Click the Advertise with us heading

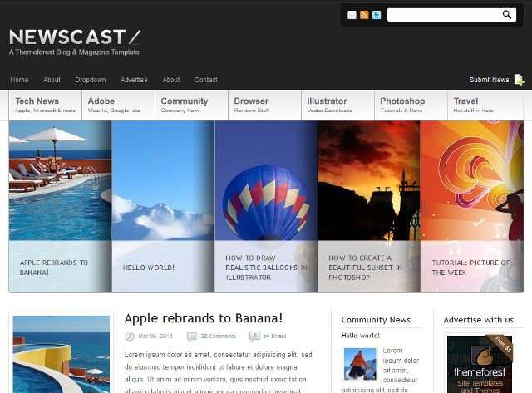[x=479, y=320]
